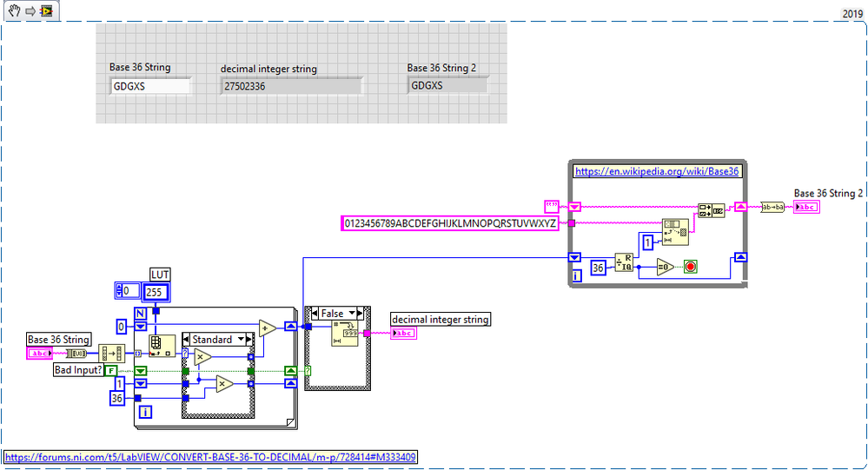Click the Add function triangle node
868x470 pixels.
coord(268,328)
